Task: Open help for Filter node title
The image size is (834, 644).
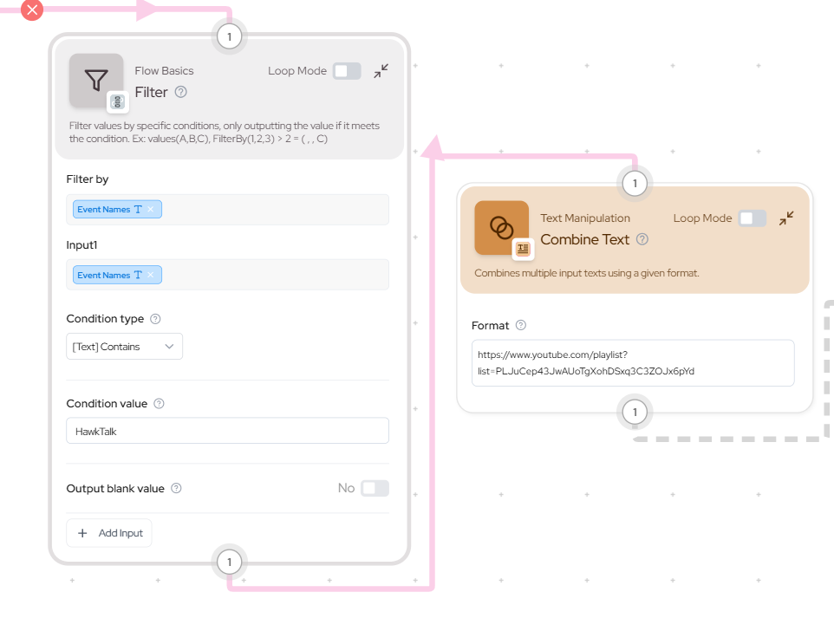Action: point(181,92)
